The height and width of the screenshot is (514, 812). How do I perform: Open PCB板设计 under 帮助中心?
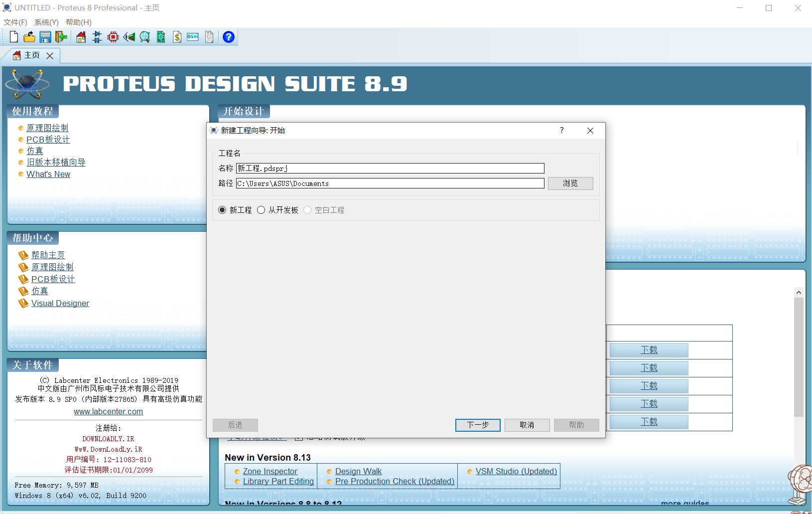click(53, 279)
